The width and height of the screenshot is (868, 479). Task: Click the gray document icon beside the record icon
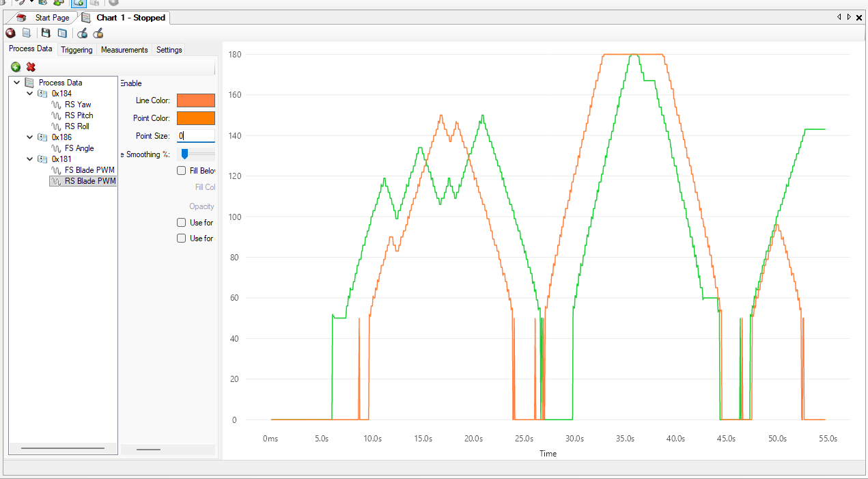(26, 33)
